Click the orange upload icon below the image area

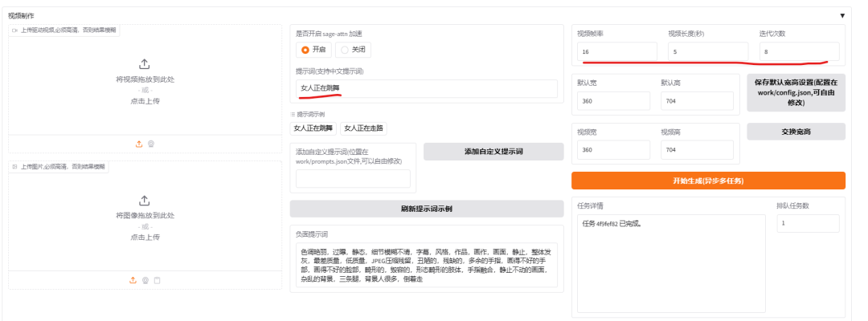(x=133, y=280)
